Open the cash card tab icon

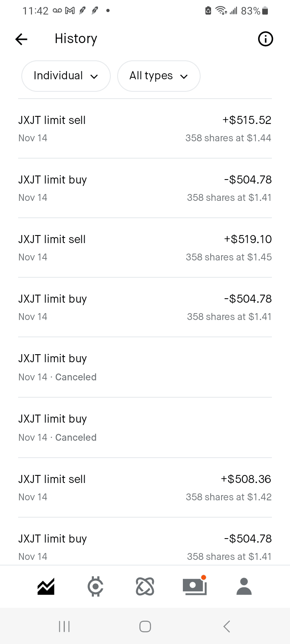pos(195,586)
